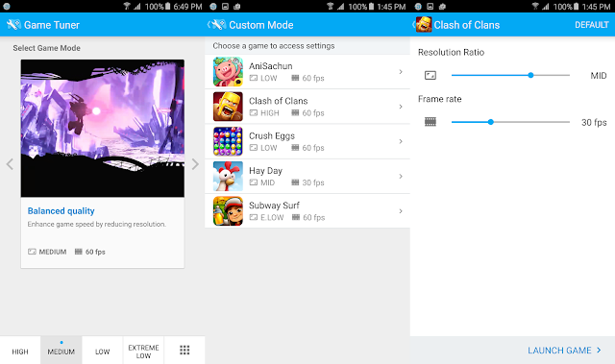Tap the Subway Surf game icon
Image resolution: width=615 pixels, height=364 pixels.
click(228, 211)
